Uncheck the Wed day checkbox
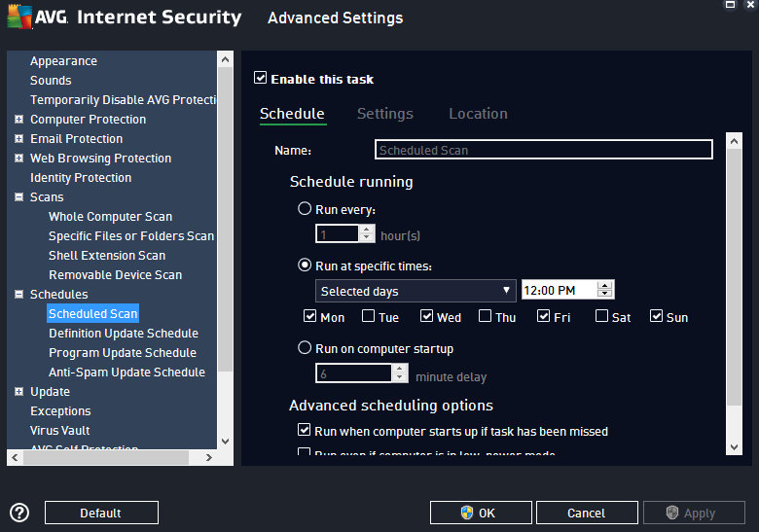The image size is (759, 532). pyautogui.click(x=426, y=316)
